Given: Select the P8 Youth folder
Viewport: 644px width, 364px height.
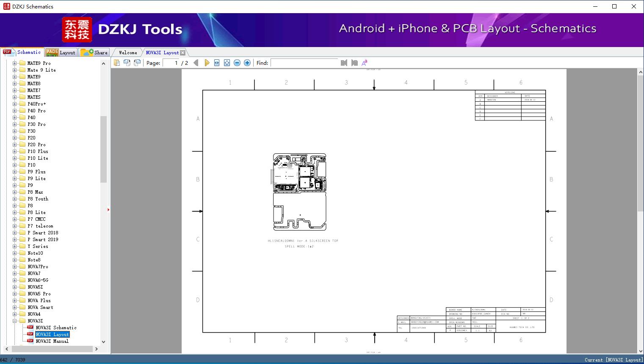Looking at the screenshot, I should pos(38,199).
